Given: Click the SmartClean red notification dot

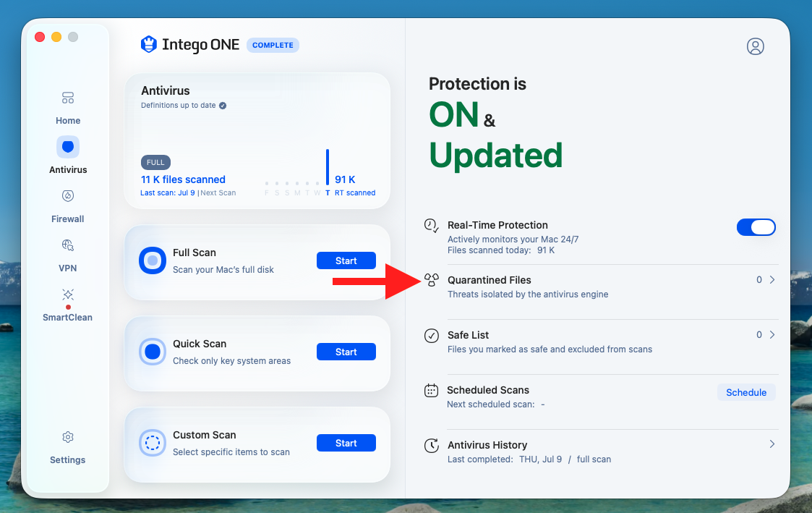Looking at the screenshot, I should click(68, 307).
